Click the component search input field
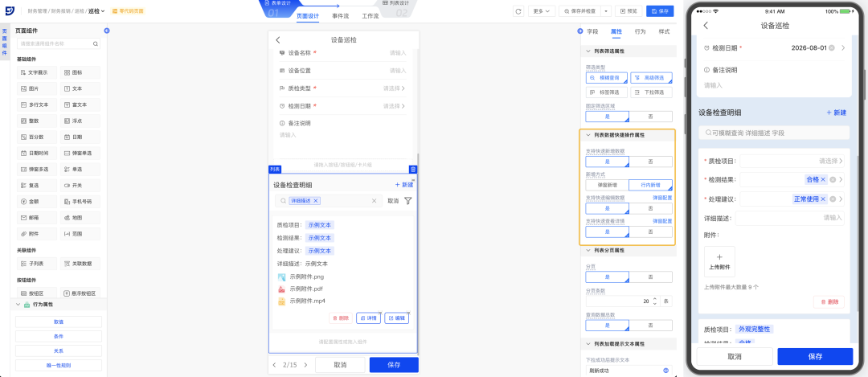 [59, 43]
